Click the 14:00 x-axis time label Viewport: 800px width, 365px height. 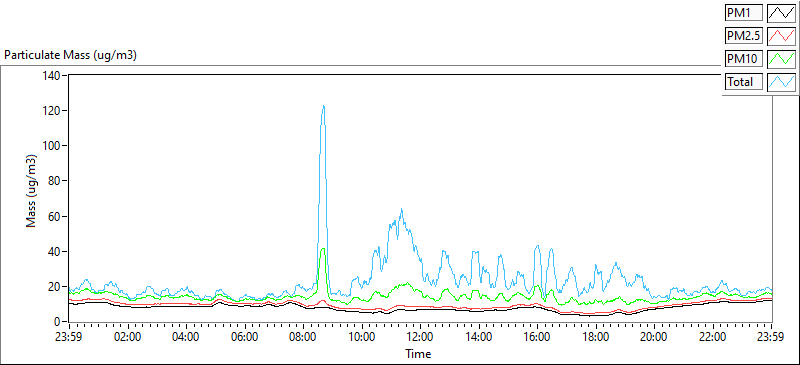[479, 337]
